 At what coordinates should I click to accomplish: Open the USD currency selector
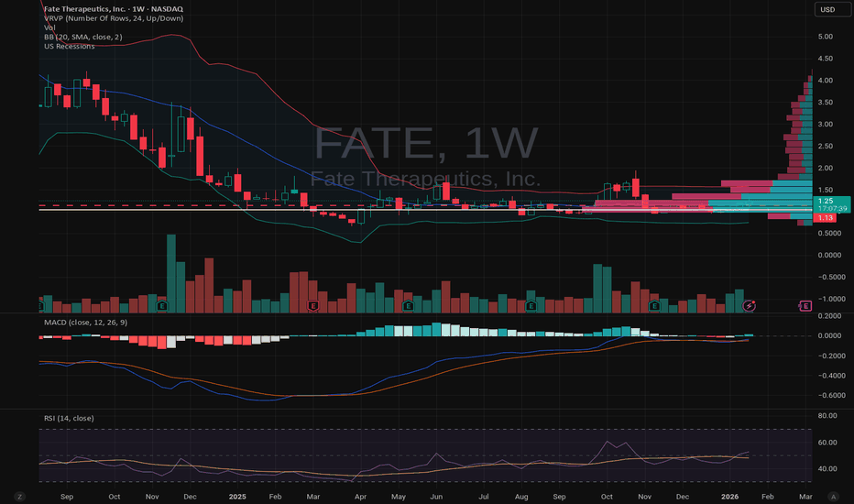[827, 10]
